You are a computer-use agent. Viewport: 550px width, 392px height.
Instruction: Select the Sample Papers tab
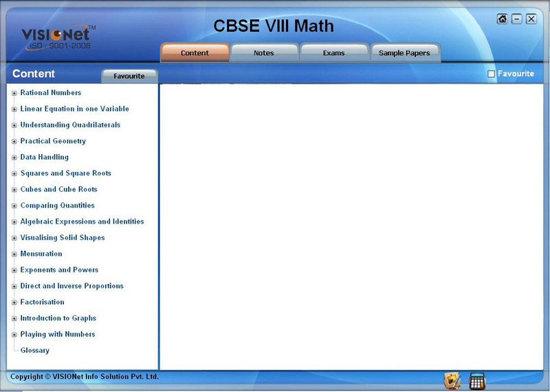[404, 53]
